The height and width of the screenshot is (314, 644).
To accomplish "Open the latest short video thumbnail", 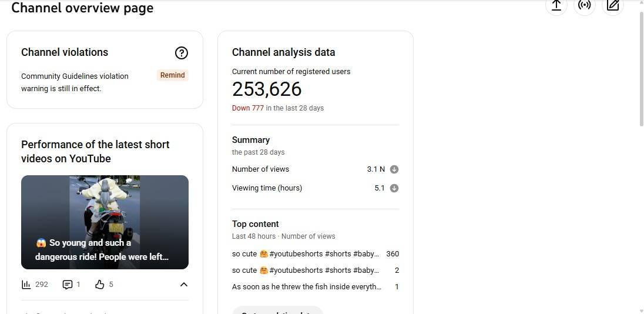I will click(x=105, y=222).
